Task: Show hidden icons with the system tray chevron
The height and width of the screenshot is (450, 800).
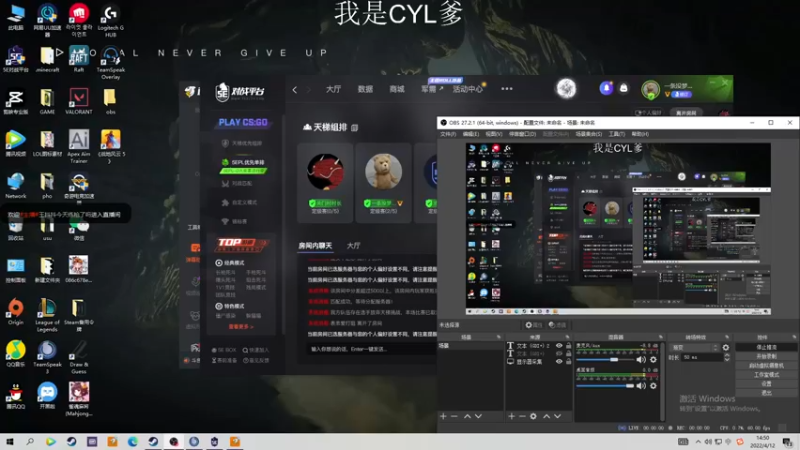Action: tap(698, 441)
